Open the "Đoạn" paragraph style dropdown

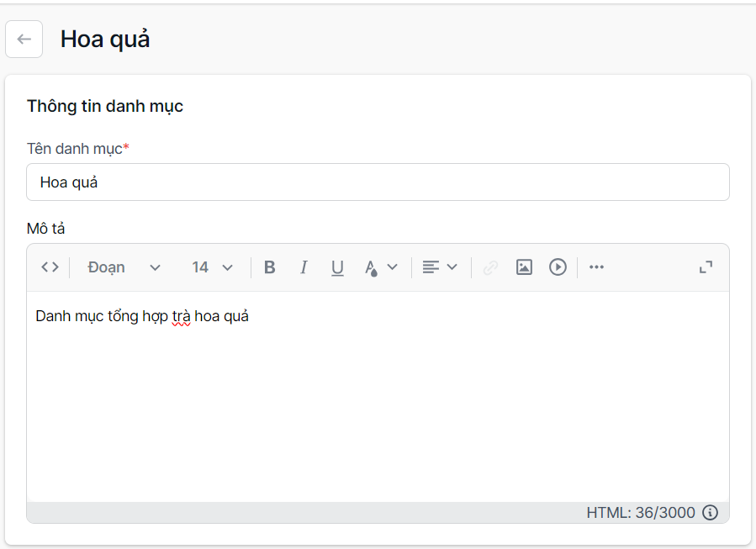tap(124, 267)
